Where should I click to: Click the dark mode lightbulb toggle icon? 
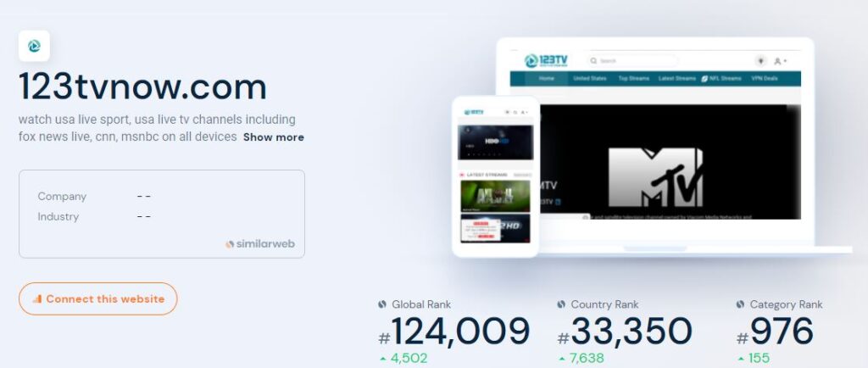760,61
